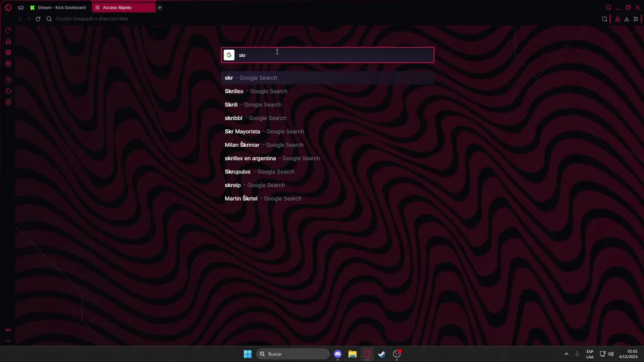Add a new tab with plus button
This screenshot has width=644, height=362.
[159, 8]
